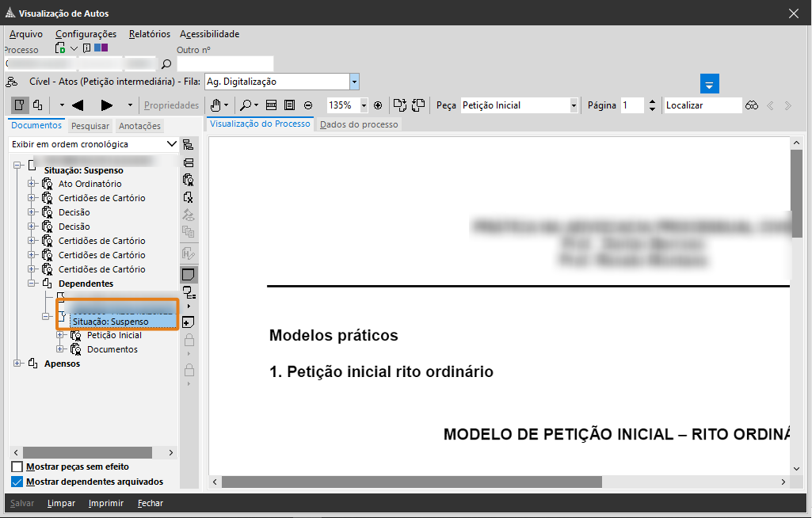This screenshot has width=812, height=518.
Task: Click the Página number field
Action: [632, 105]
